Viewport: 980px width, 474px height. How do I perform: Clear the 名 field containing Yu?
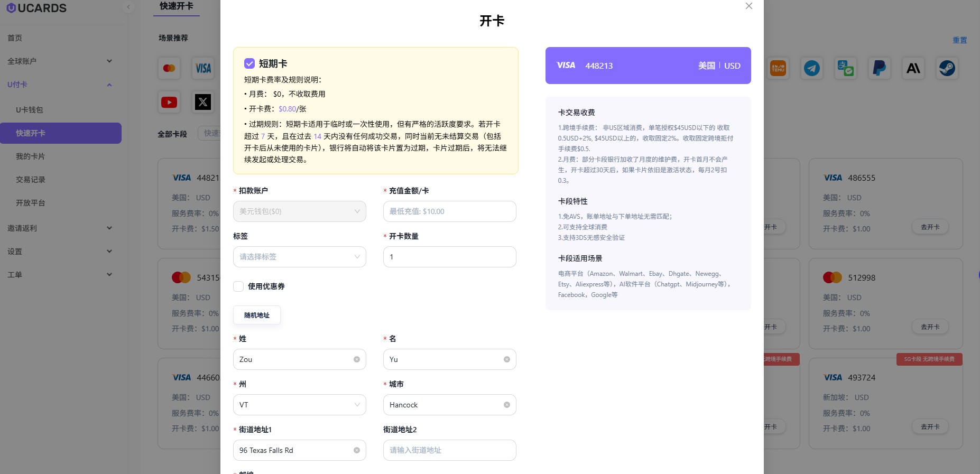point(507,359)
